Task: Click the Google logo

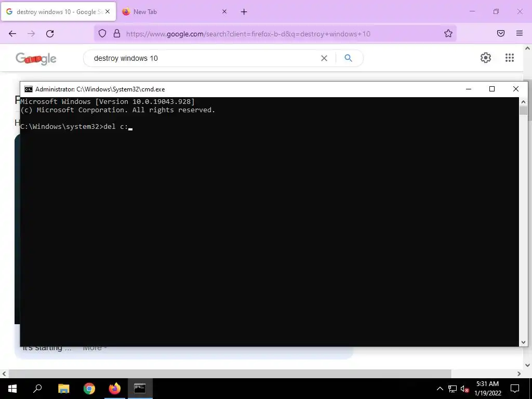Action: [x=36, y=59]
